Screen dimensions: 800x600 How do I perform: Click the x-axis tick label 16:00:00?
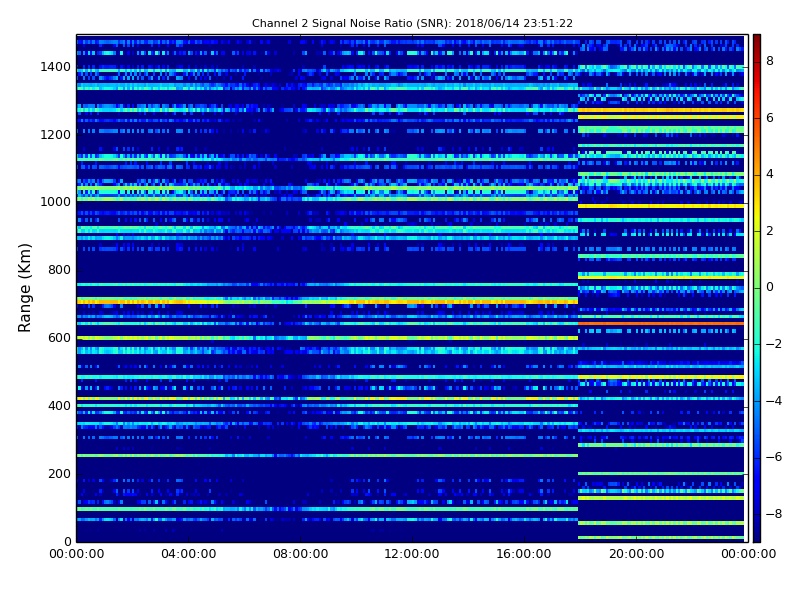[524, 554]
